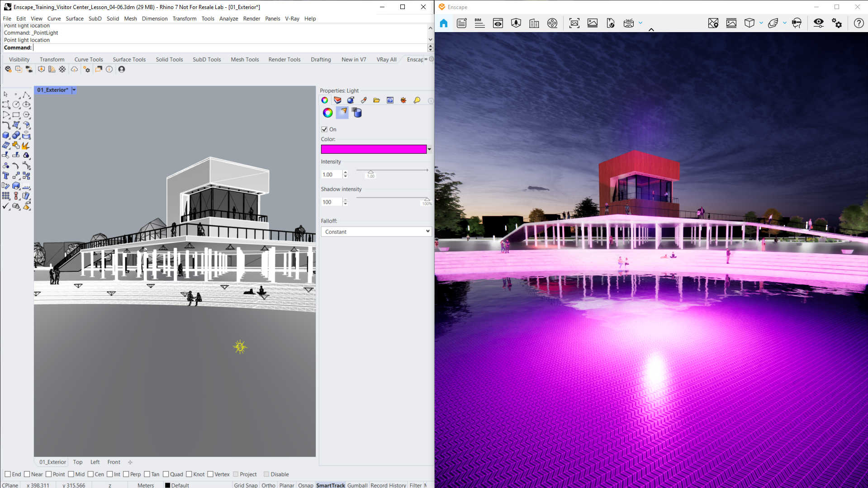Click the magenta light color swatch
Image resolution: width=868 pixels, height=488 pixels.
pos(374,149)
